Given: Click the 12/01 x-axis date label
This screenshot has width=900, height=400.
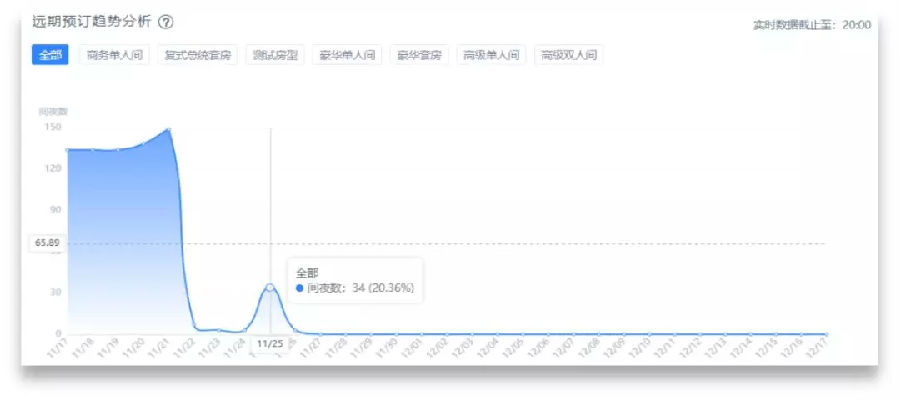Looking at the screenshot, I should [x=412, y=347].
